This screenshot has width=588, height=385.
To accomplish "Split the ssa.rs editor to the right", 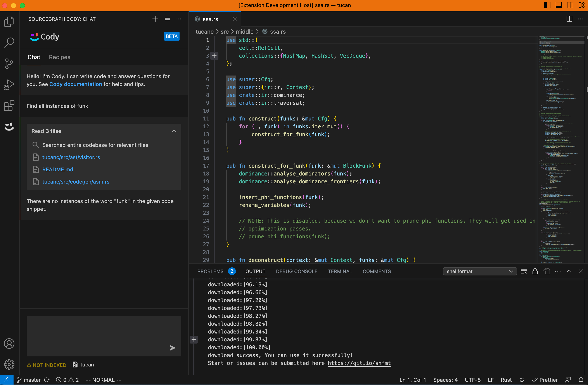I will click(569, 19).
